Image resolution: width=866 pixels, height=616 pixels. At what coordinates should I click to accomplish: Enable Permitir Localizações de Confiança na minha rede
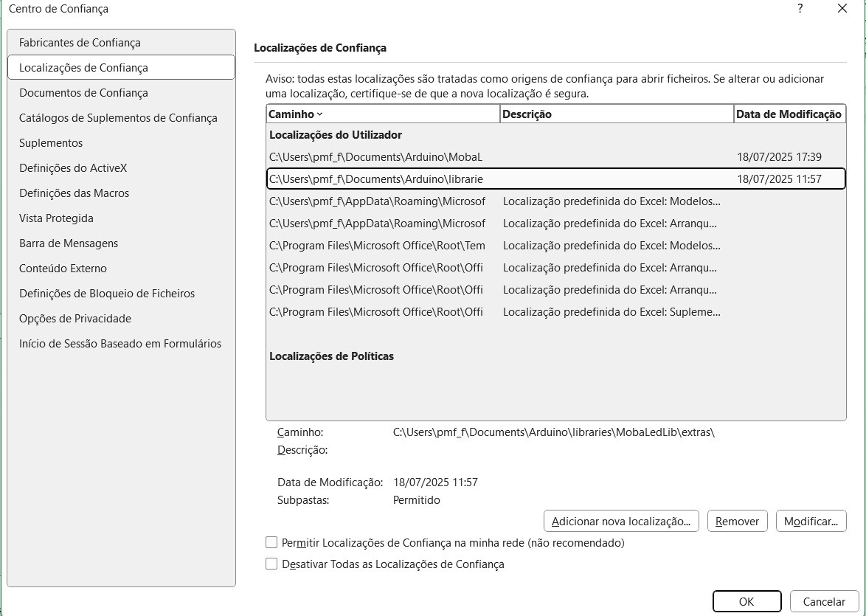pos(271,543)
